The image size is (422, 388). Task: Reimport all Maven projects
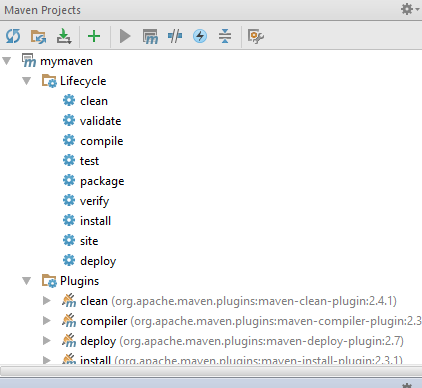click(x=13, y=36)
